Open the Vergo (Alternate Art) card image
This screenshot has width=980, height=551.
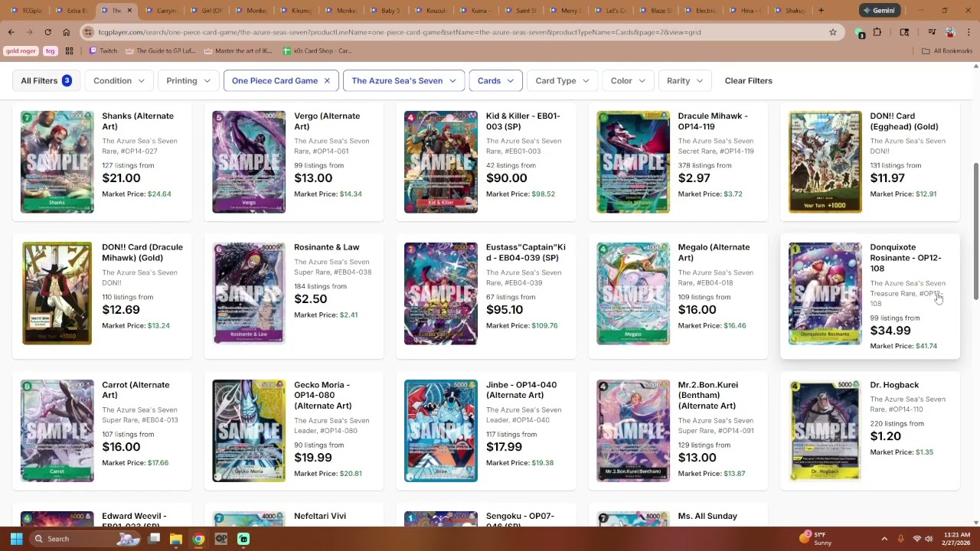(249, 161)
